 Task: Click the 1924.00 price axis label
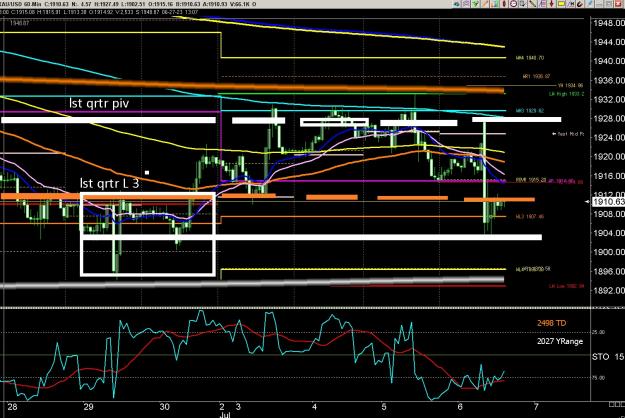point(609,137)
